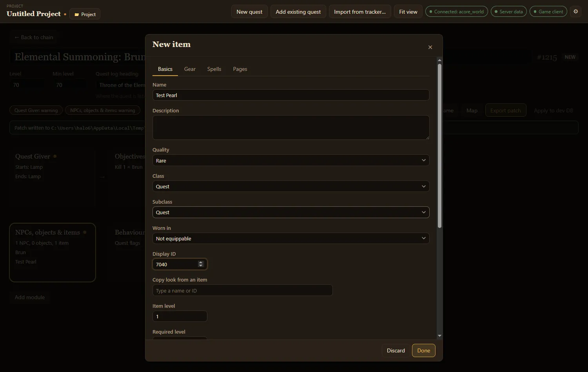Close the New item dialog with X
The height and width of the screenshot is (372, 588).
coord(430,47)
